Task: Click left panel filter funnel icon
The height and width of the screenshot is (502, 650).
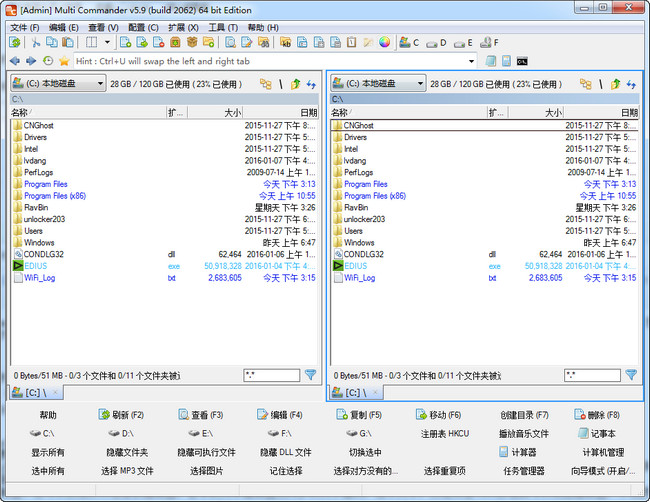Action: tap(310, 375)
